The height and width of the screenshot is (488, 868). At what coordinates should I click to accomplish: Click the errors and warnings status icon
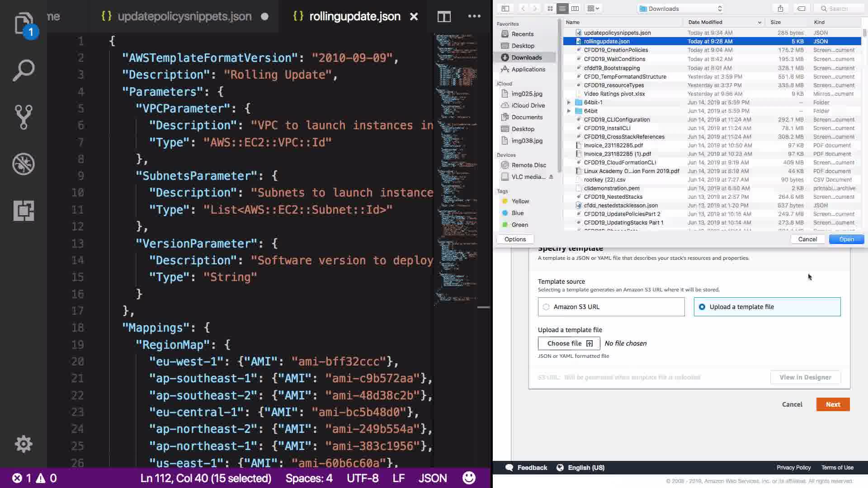coord(34,478)
